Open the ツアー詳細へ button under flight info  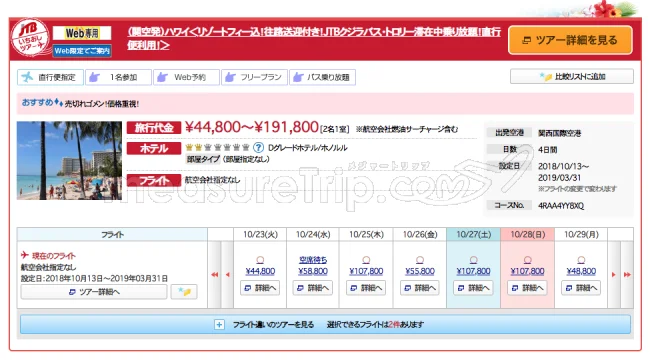pos(94,292)
